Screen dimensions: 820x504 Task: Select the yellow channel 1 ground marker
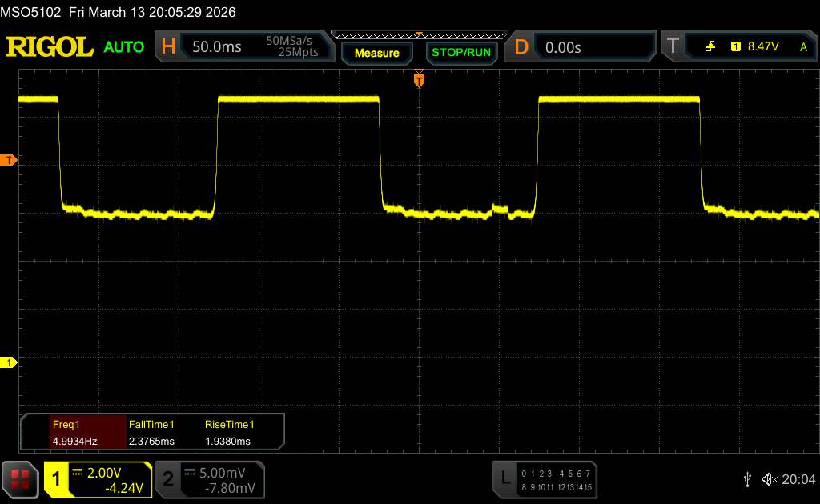9,363
